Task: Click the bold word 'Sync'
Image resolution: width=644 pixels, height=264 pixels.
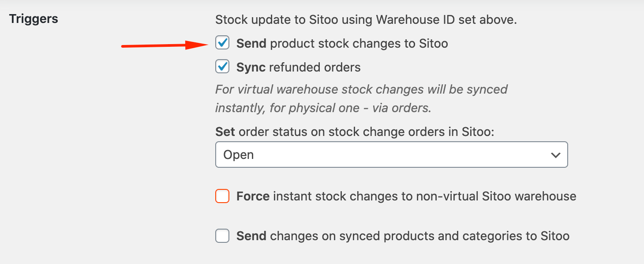Action: tap(251, 68)
